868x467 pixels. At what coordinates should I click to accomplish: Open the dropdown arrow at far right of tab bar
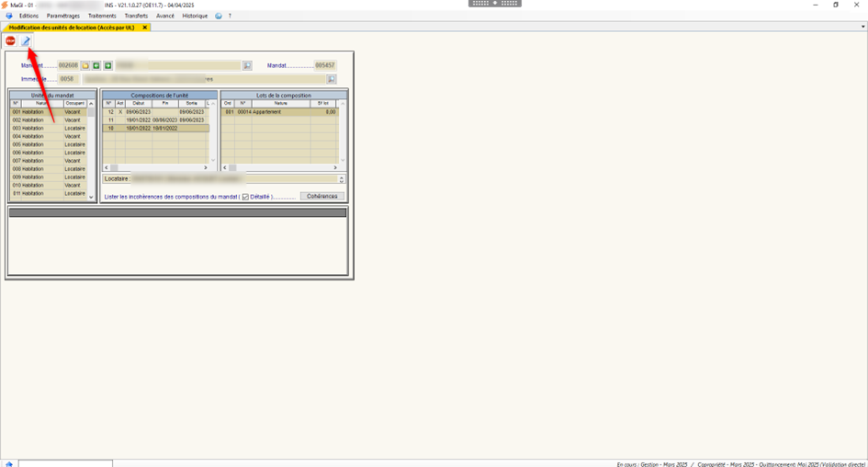(x=862, y=28)
